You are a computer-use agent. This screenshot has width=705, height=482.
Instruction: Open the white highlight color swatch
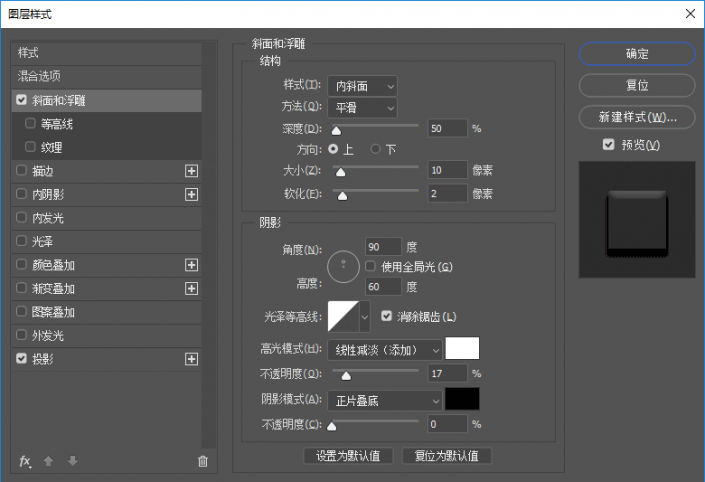click(x=462, y=348)
